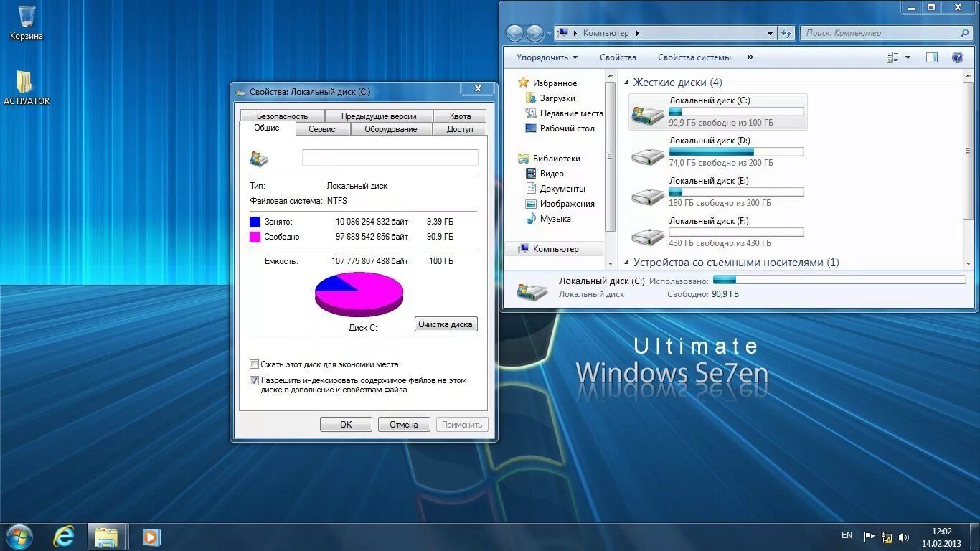
Task: Collapse the Жесткие диски group
Action: (626, 83)
